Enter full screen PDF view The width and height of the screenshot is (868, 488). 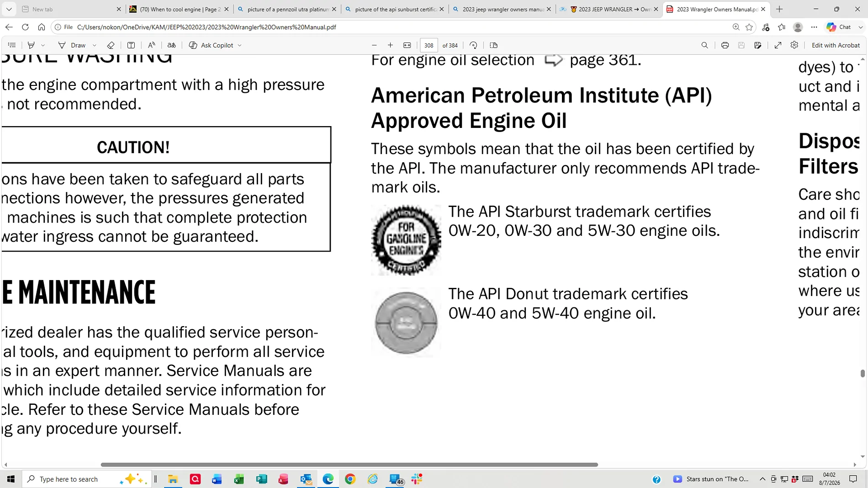coord(778,45)
